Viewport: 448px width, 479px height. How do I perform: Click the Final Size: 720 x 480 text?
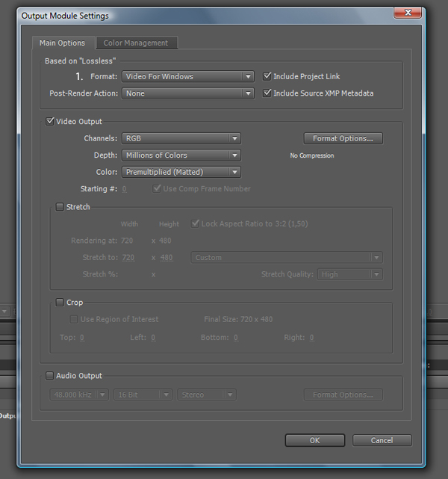click(x=238, y=319)
